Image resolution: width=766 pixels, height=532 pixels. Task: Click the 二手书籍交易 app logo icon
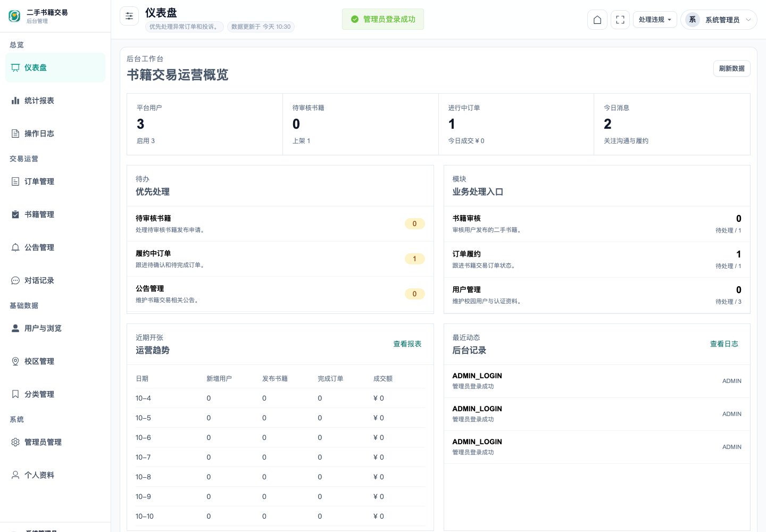pos(14,16)
